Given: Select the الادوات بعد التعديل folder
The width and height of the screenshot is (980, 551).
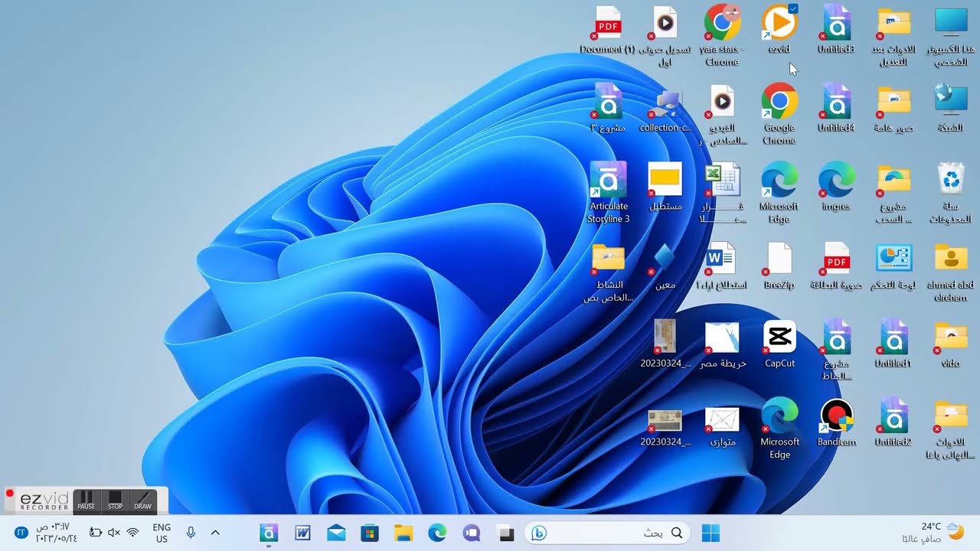Looking at the screenshot, I should [x=893, y=37].
